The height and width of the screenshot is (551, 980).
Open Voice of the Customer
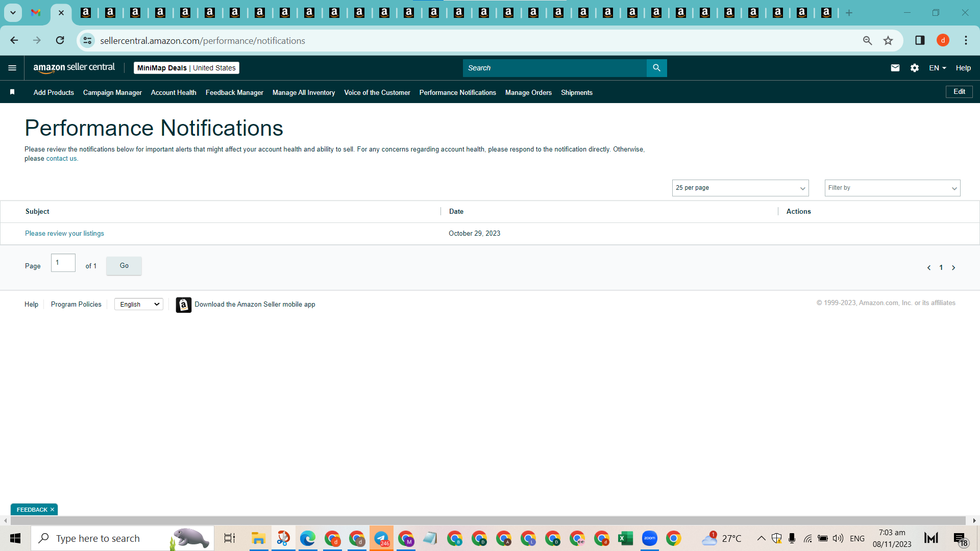tap(377, 92)
